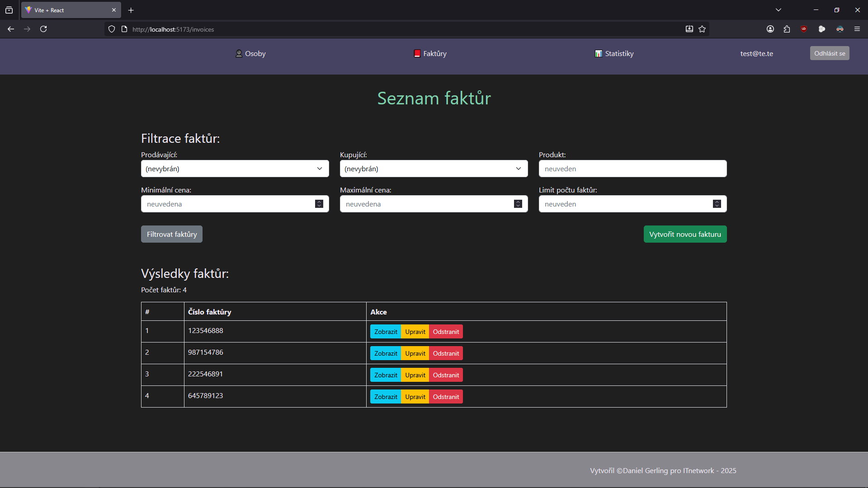Select Faktury in the navigation menu
The width and height of the screenshot is (868, 488).
pos(434,53)
